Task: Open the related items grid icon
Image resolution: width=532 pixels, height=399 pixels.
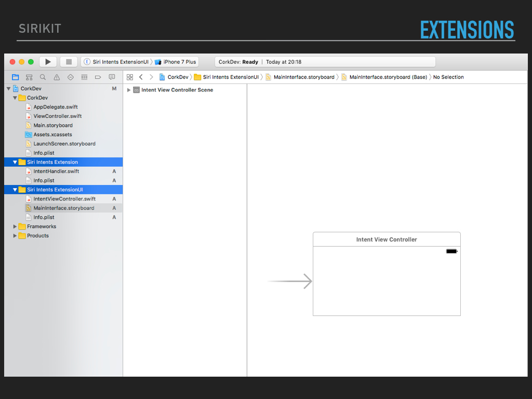Action: pos(129,77)
